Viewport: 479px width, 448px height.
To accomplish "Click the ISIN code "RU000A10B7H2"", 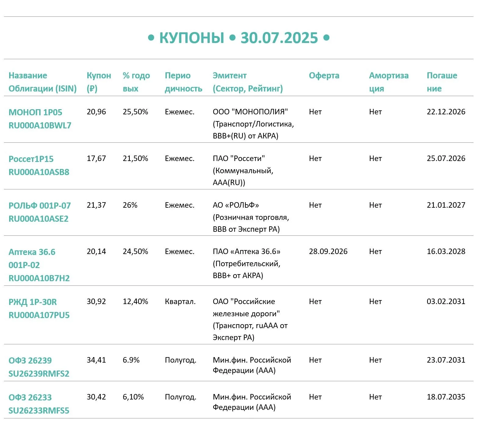I will (39, 278).
